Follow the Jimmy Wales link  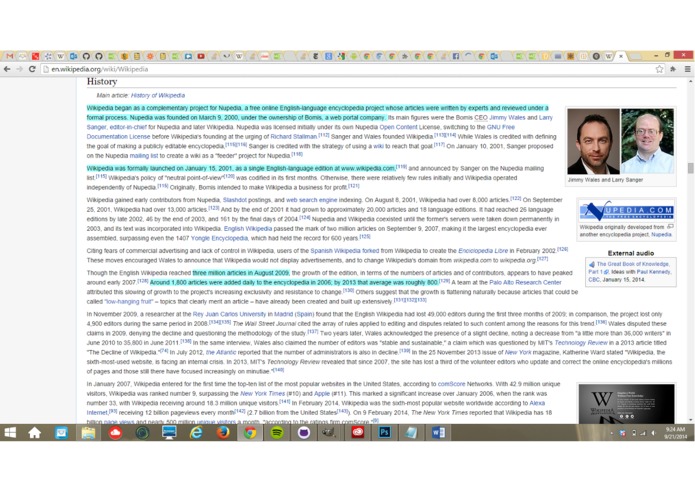pos(507,117)
